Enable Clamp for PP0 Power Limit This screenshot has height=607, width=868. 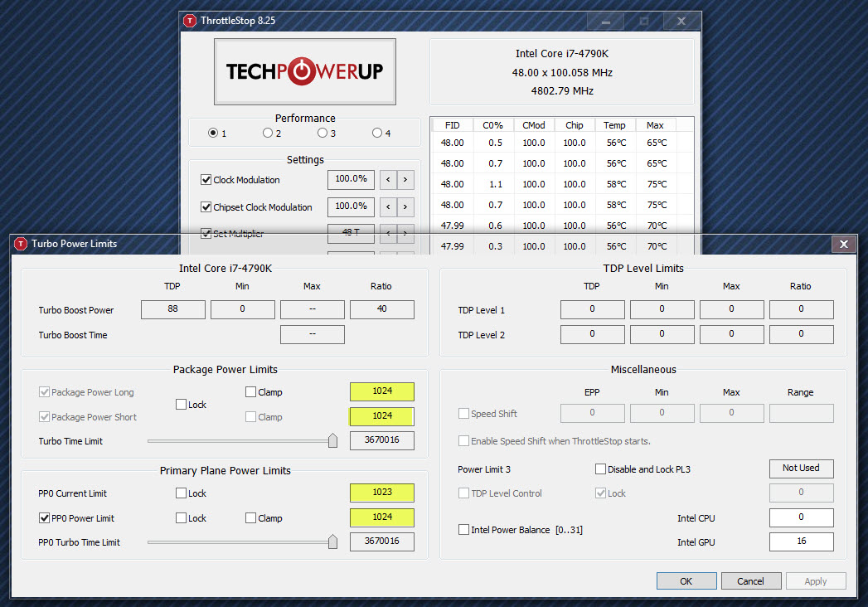click(x=250, y=517)
